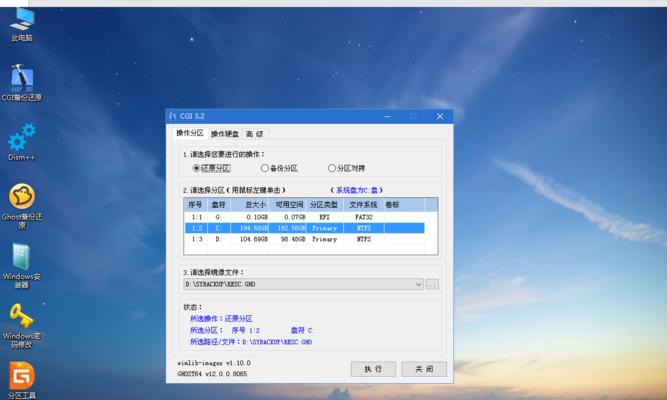Launch the 分区工具 desktop icon
The image size is (667, 400).
(22, 380)
